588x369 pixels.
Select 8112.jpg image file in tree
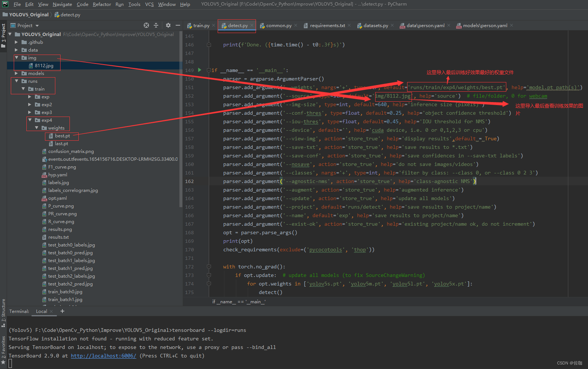(x=44, y=66)
